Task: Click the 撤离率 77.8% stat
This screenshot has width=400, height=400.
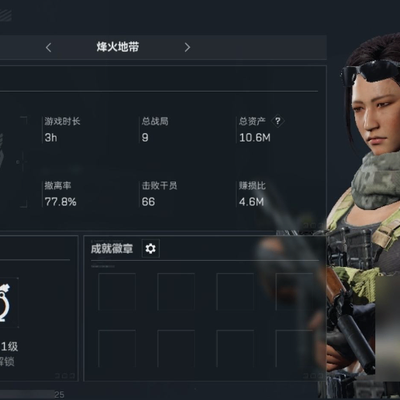Action: pos(60,194)
